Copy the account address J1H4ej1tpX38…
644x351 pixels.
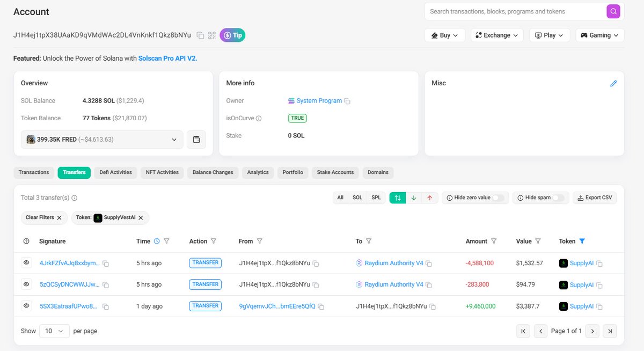tap(200, 35)
